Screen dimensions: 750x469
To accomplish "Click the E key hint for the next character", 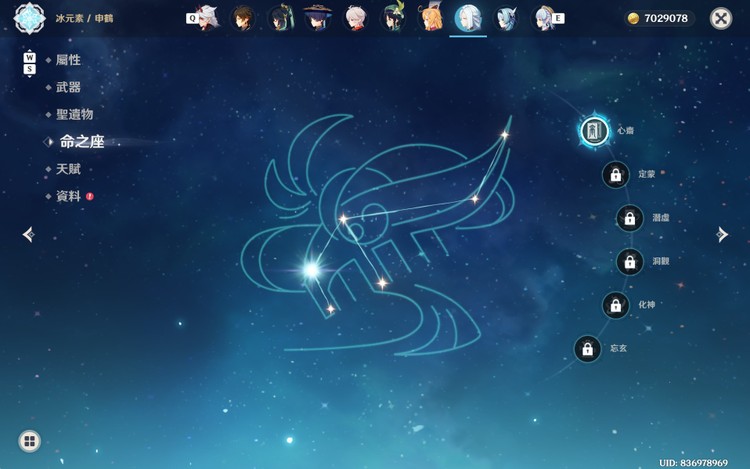I will pyautogui.click(x=558, y=19).
